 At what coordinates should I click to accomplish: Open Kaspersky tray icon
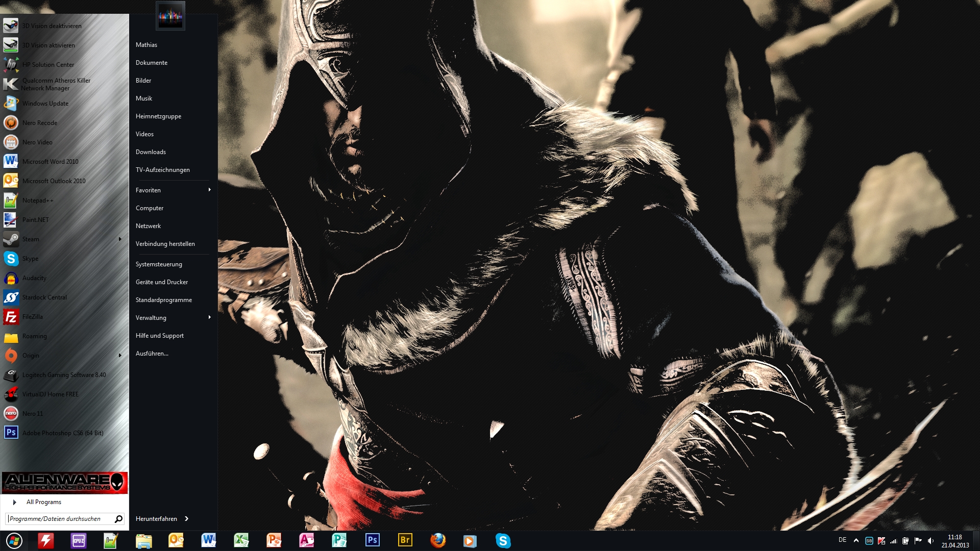pos(881,541)
